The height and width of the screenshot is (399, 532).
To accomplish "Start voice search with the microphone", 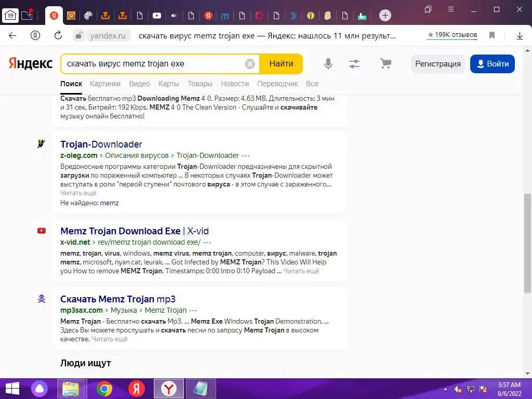I will (328, 64).
